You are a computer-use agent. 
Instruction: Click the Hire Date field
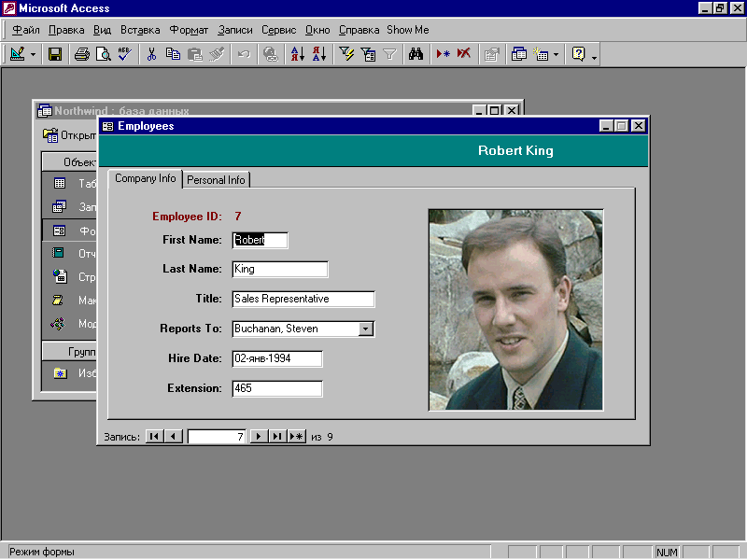point(277,358)
